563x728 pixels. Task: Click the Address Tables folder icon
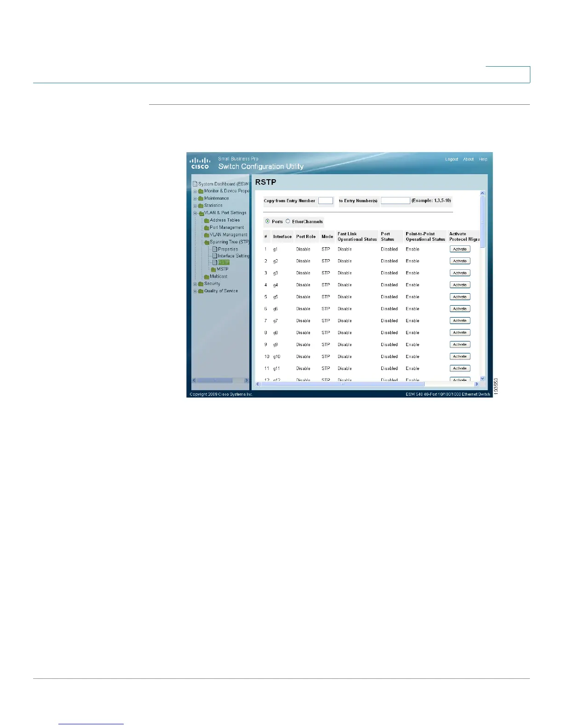point(207,220)
